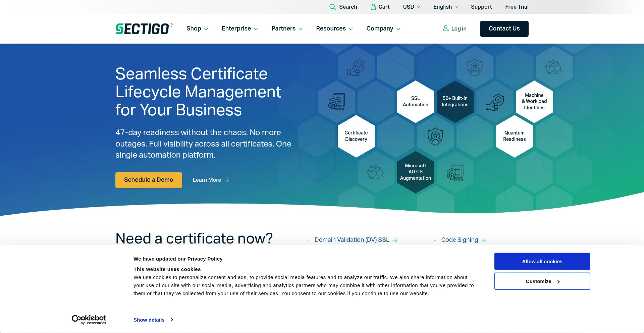This screenshot has height=333, width=644.
Task: Show cookie details expander
Action: [x=153, y=320]
